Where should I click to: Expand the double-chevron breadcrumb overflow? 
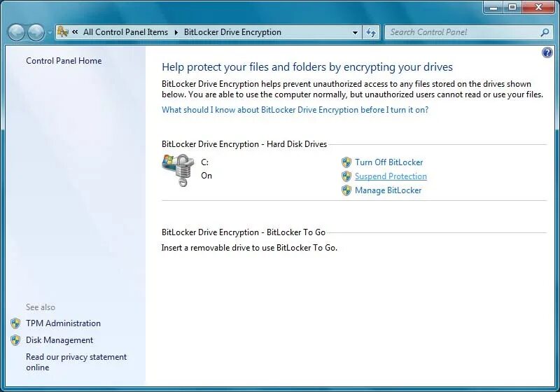75,32
